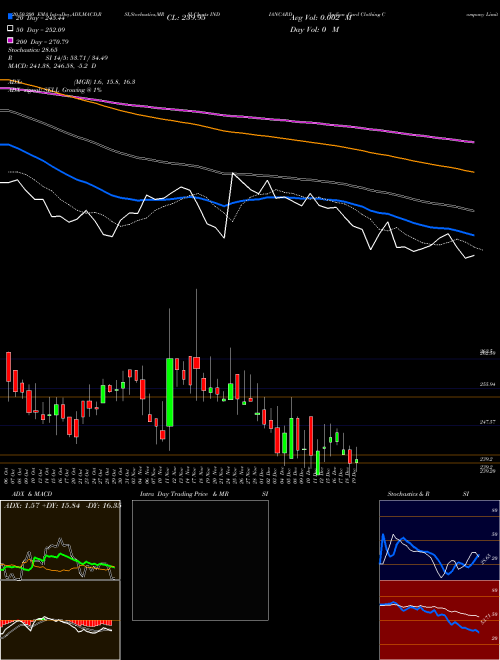The width and height of the screenshot is (500, 660).
Task: Click the blue 20 Day EMA legend swatch
Action: (x=10, y=18)
